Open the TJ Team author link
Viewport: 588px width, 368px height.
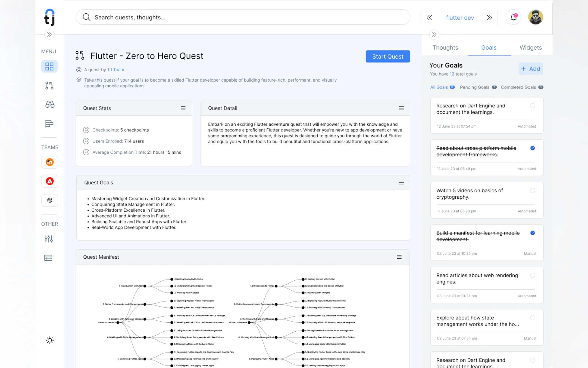click(116, 70)
